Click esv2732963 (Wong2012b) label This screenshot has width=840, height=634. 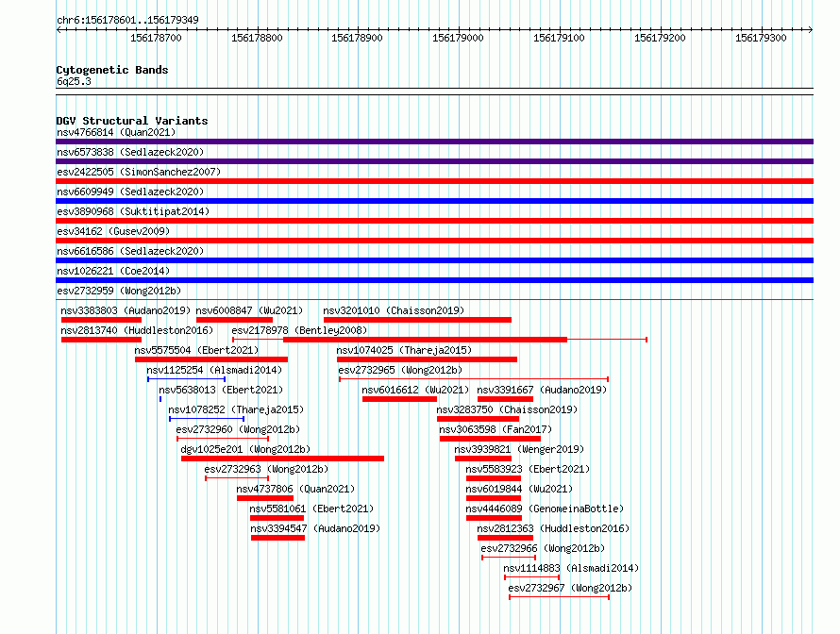tap(266, 469)
